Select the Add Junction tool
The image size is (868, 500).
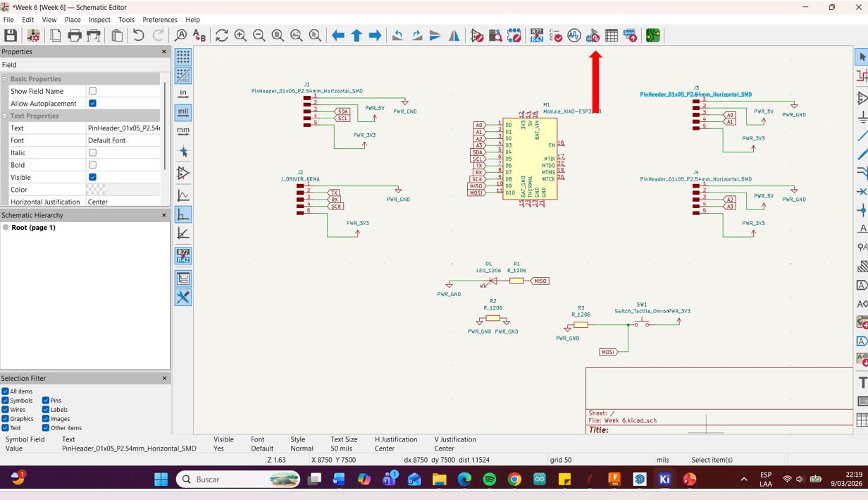click(862, 210)
